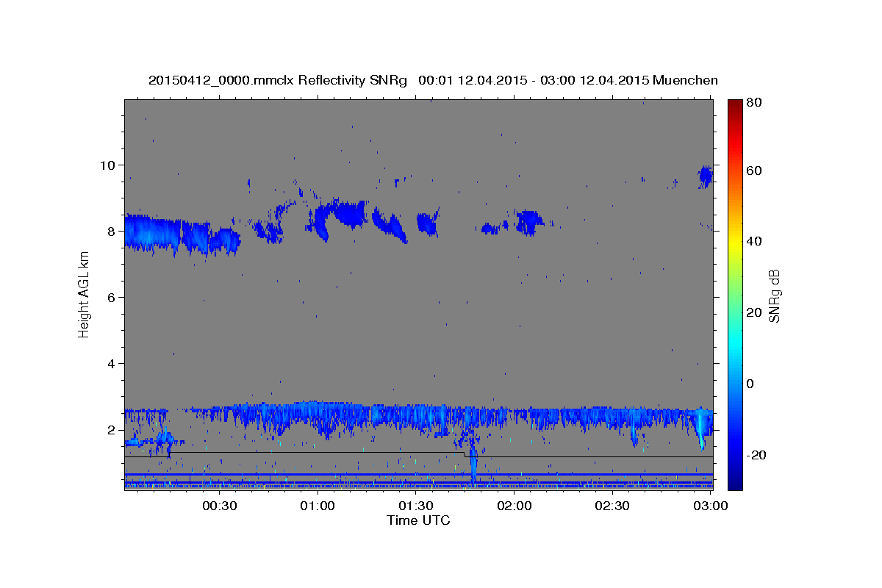This screenshot has height=588, width=882.
Task: Click the colorbar value 60
Action: pyautogui.click(x=754, y=171)
